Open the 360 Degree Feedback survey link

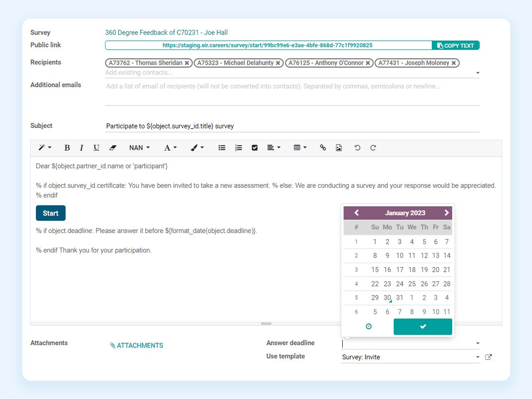pos(166,32)
